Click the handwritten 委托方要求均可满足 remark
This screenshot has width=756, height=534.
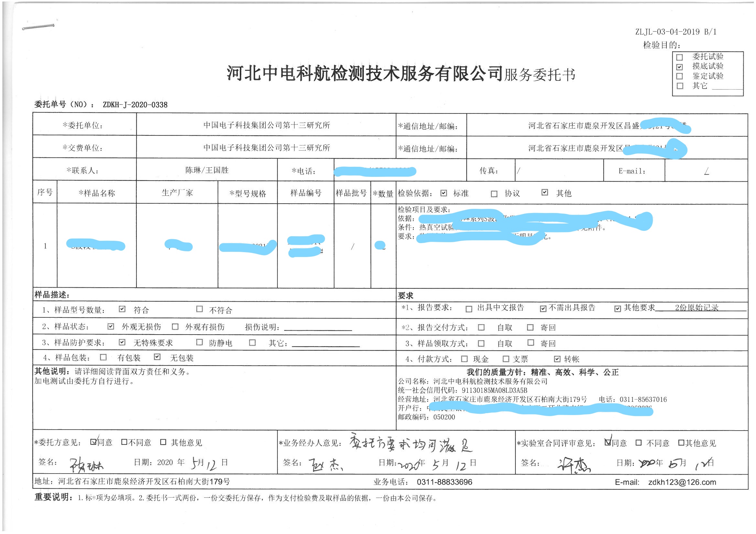pyautogui.click(x=411, y=443)
